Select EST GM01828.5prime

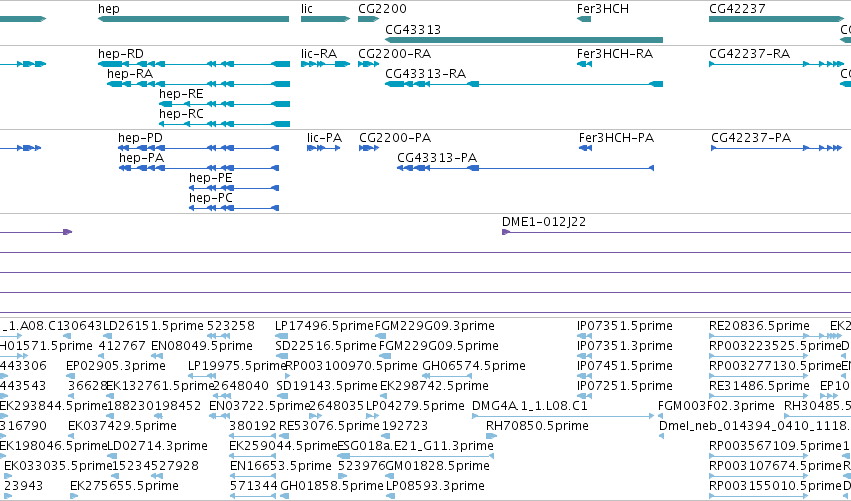[437, 466]
